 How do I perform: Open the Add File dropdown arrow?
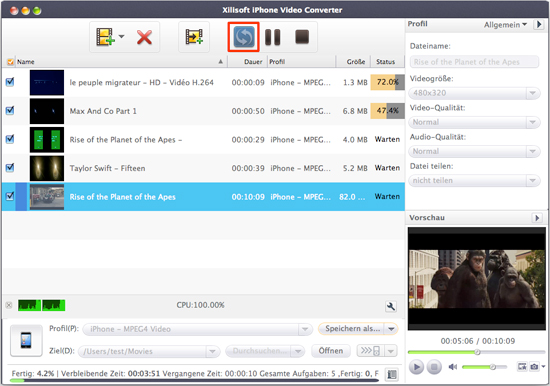(121, 36)
